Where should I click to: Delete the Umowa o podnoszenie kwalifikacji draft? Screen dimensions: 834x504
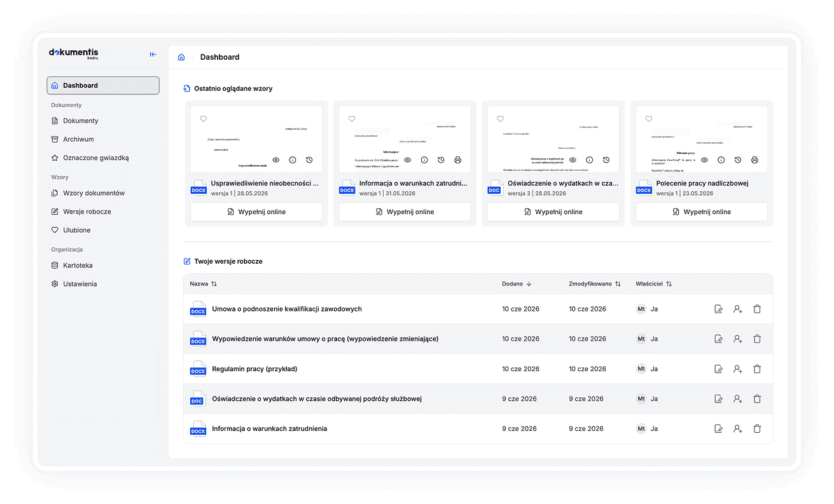pyautogui.click(x=757, y=310)
